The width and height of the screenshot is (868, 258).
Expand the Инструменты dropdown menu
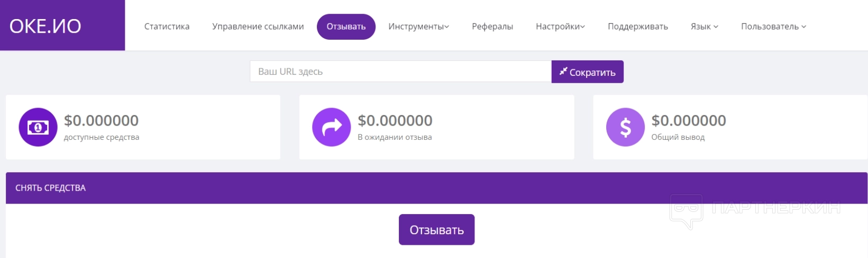(418, 26)
